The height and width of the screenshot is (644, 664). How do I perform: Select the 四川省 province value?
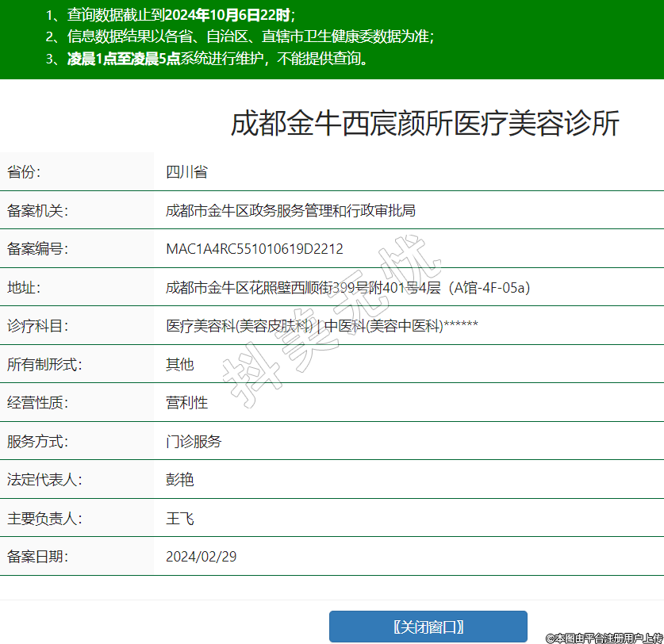(x=186, y=172)
